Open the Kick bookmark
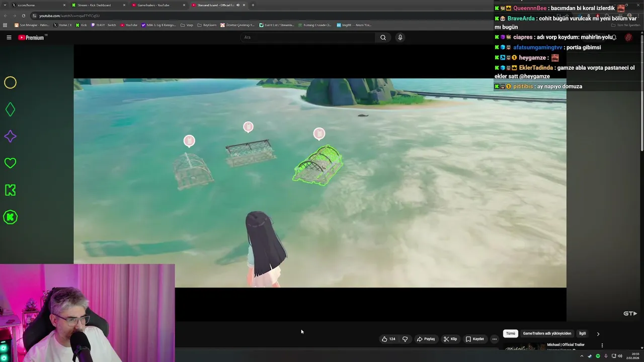Image resolution: width=644 pixels, height=362 pixels. click(82, 25)
